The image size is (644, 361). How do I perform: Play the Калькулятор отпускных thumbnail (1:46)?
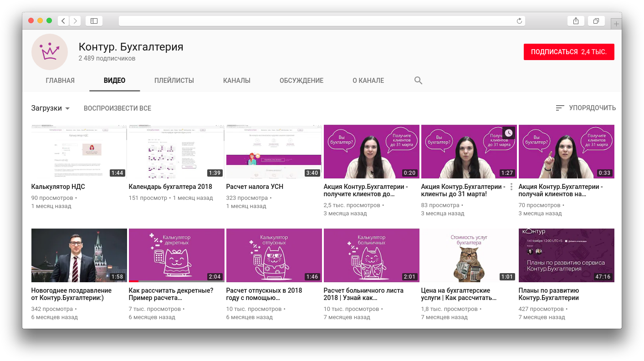pos(274,255)
